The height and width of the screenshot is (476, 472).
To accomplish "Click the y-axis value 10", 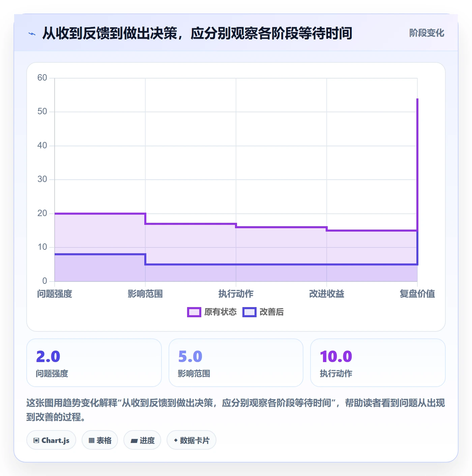I will coord(42,247).
